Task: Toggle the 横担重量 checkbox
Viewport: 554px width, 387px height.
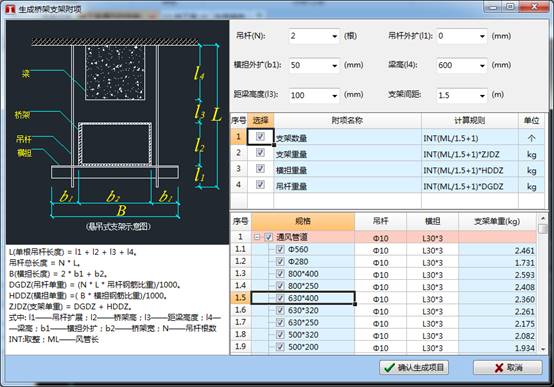Action: coord(260,169)
